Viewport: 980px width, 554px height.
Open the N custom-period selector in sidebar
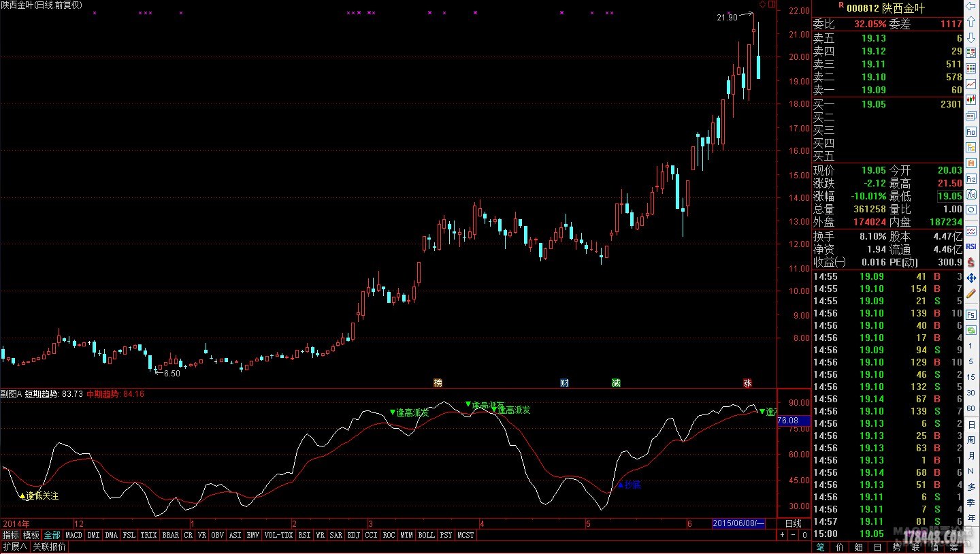coord(971,471)
